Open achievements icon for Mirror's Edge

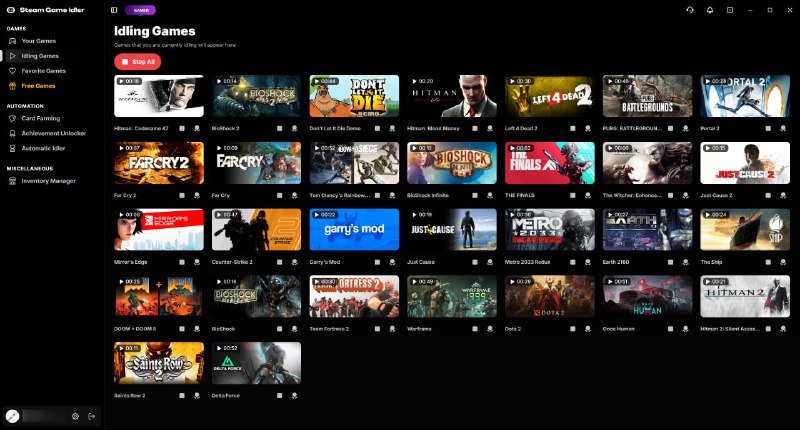[197, 262]
